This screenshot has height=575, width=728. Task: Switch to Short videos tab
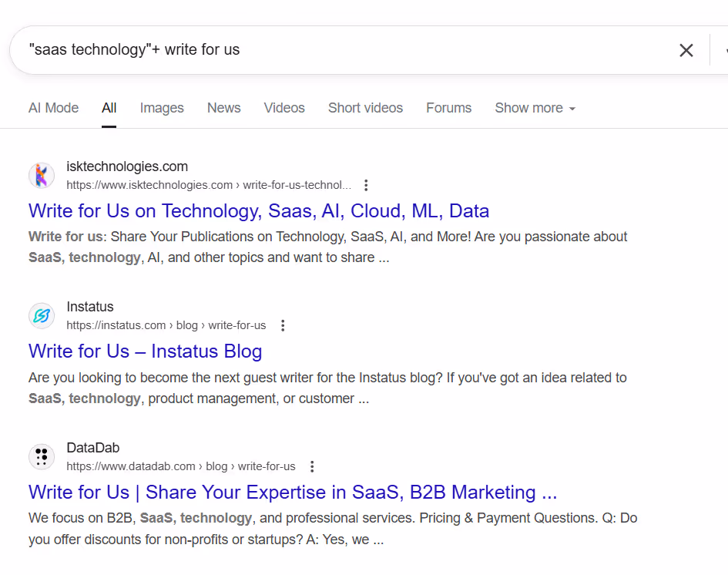pos(365,108)
